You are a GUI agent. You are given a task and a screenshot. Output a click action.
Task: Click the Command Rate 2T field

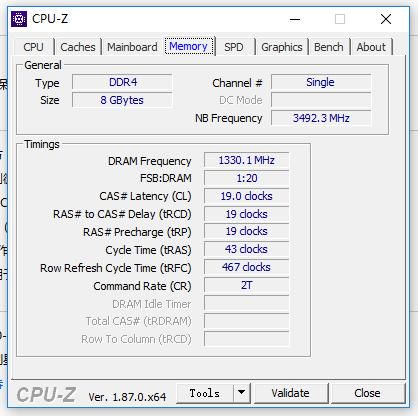[246, 285]
